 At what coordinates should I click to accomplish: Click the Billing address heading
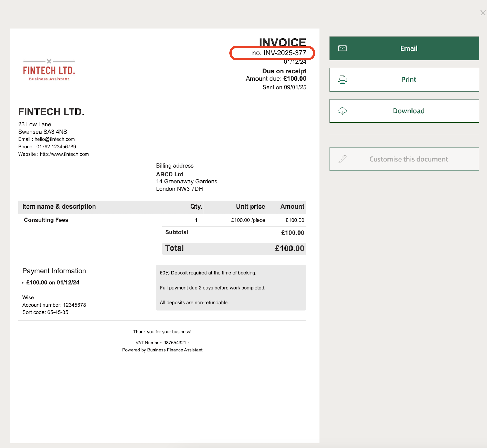(174, 166)
